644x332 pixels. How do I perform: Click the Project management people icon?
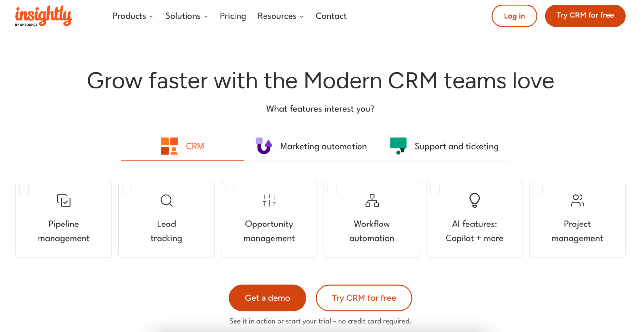[x=577, y=200]
